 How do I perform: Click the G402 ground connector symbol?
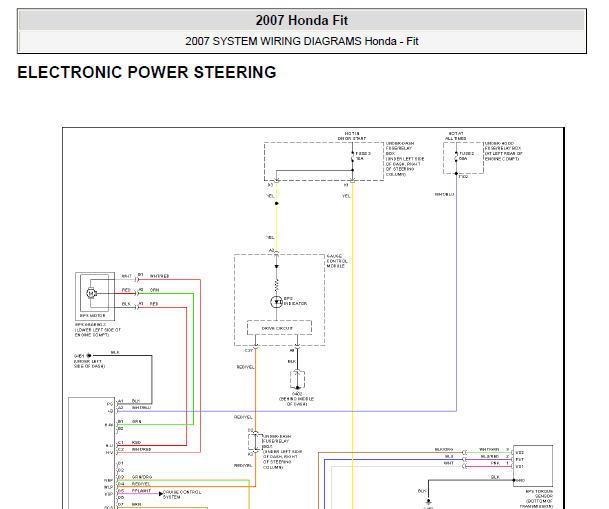pos(297,379)
